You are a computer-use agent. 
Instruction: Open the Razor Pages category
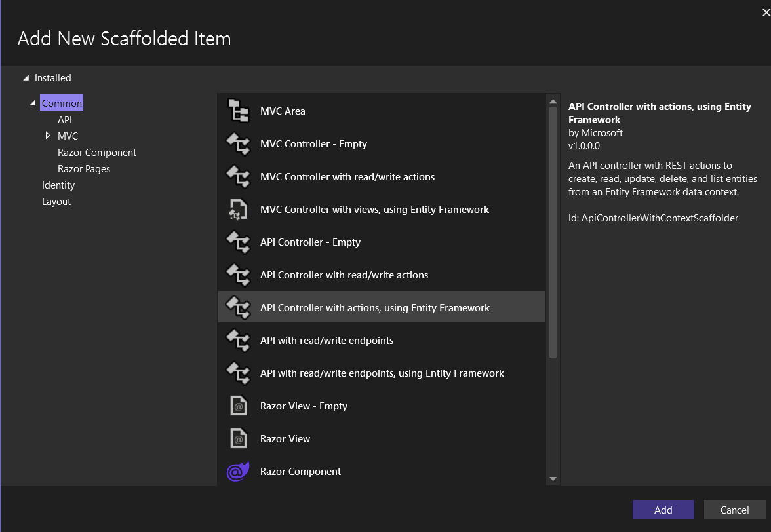point(84,168)
